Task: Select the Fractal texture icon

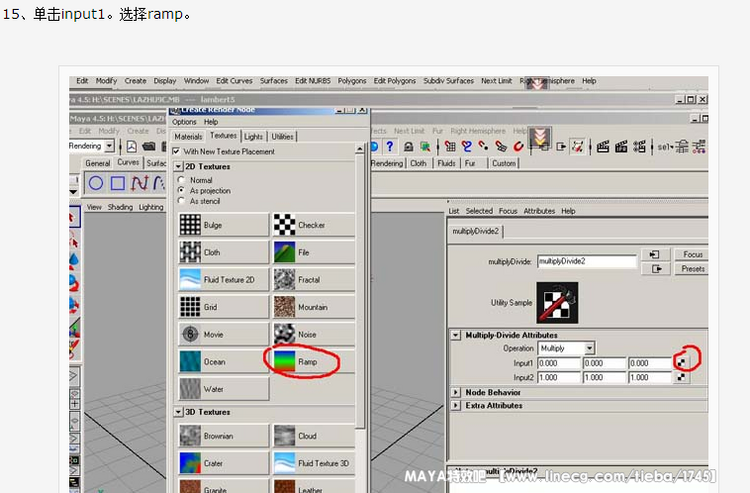Action: click(283, 280)
